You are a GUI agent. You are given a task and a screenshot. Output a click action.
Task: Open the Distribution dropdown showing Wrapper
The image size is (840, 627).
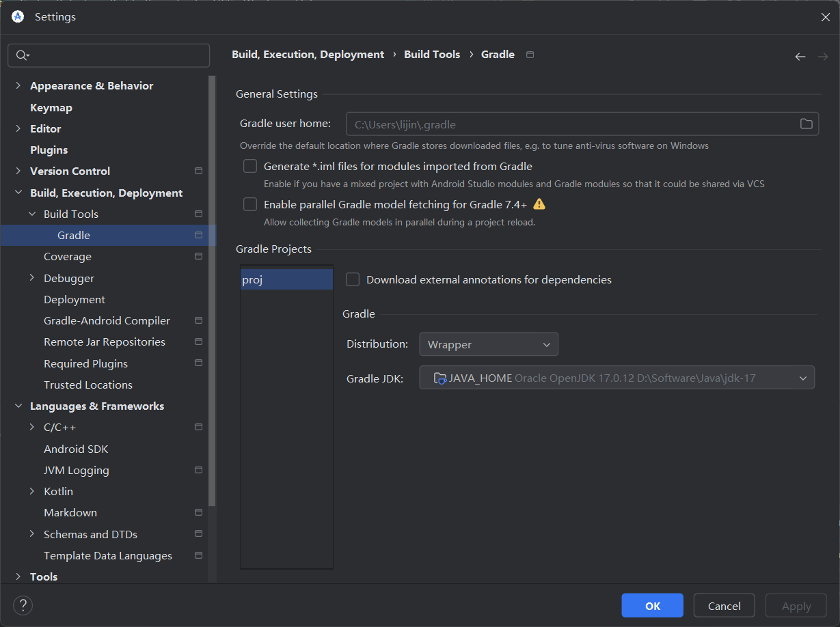pos(488,344)
